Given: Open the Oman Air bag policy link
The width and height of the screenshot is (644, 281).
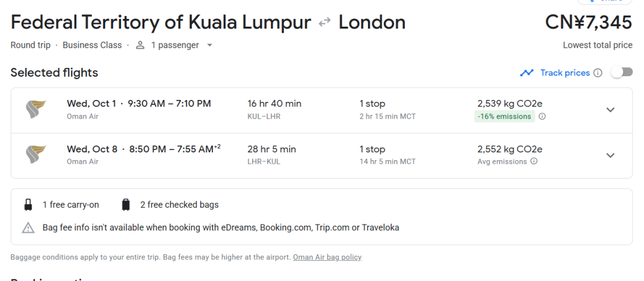Looking at the screenshot, I should click(327, 257).
